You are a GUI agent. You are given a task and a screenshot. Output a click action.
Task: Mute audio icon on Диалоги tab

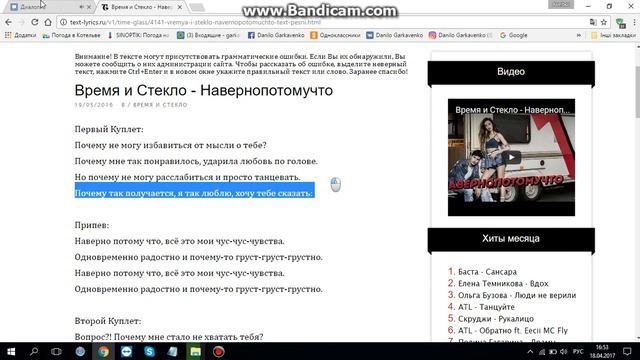81,7
